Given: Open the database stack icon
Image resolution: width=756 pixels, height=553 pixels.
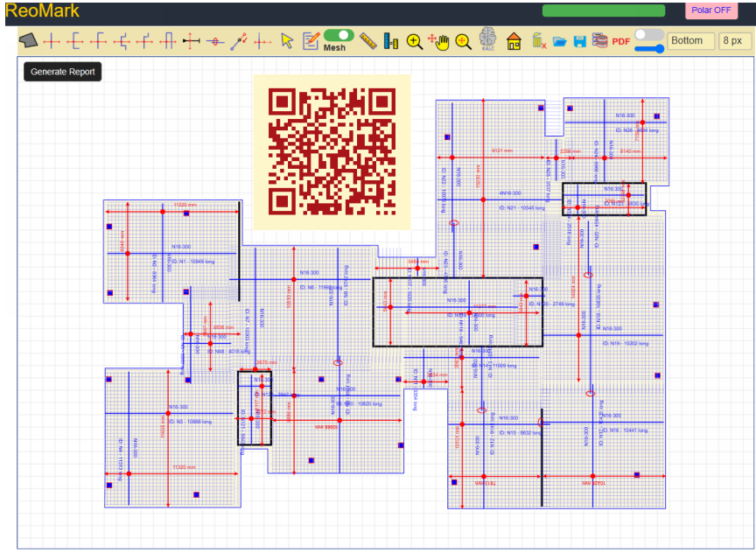Looking at the screenshot, I should [x=599, y=41].
